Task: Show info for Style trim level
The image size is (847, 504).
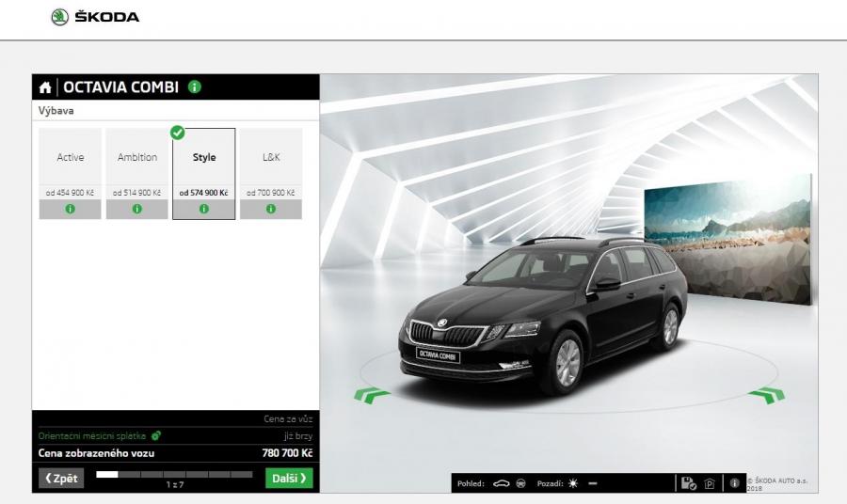Action: 204,209
